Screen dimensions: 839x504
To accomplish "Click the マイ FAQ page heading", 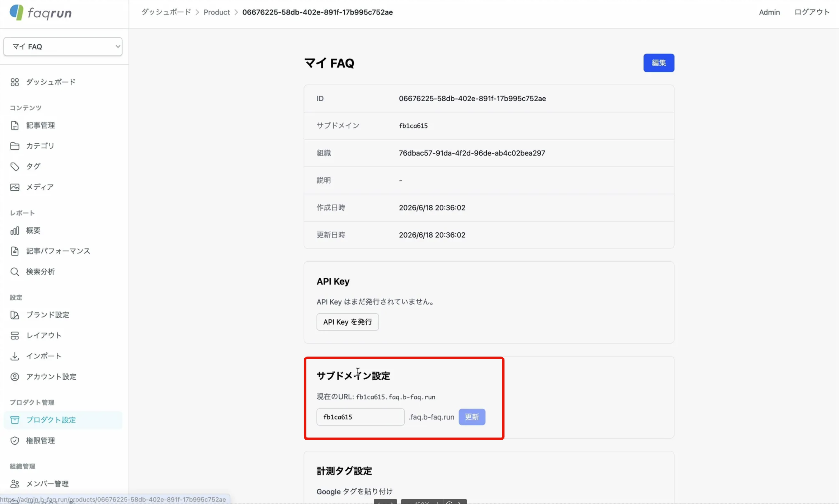I will 329,63.
